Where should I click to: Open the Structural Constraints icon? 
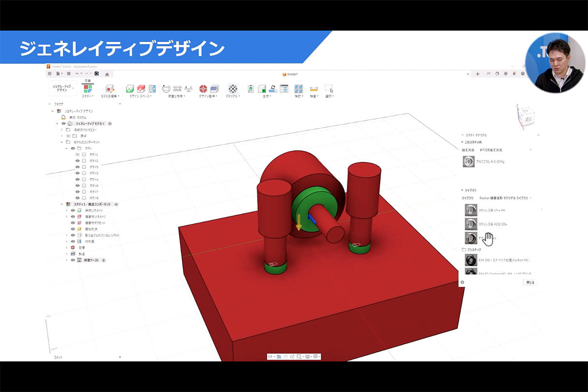pos(166,89)
